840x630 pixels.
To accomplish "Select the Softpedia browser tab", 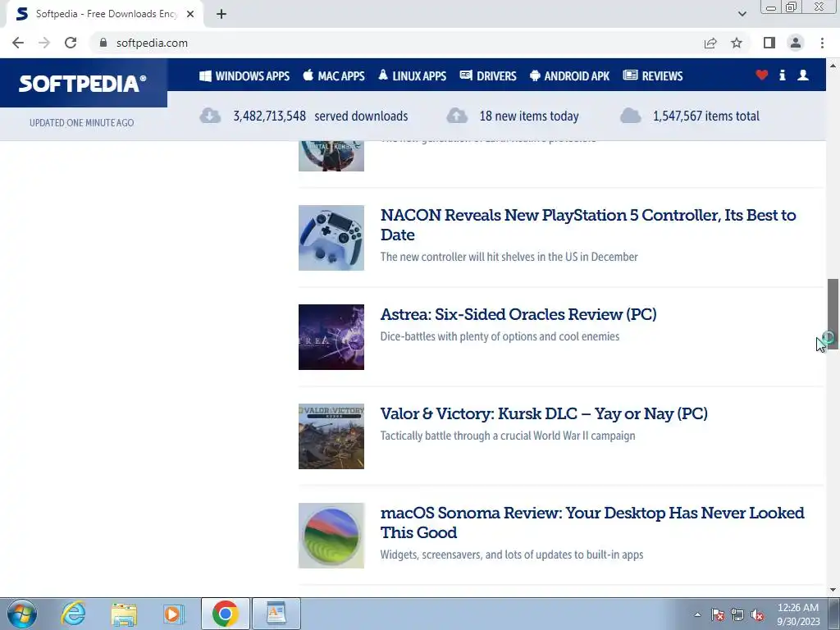I will pyautogui.click(x=105, y=14).
